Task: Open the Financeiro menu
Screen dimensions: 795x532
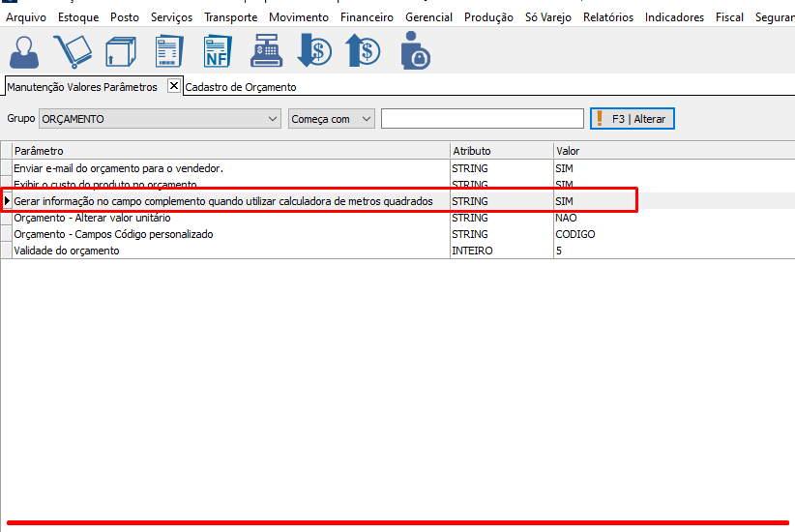Action: click(367, 17)
